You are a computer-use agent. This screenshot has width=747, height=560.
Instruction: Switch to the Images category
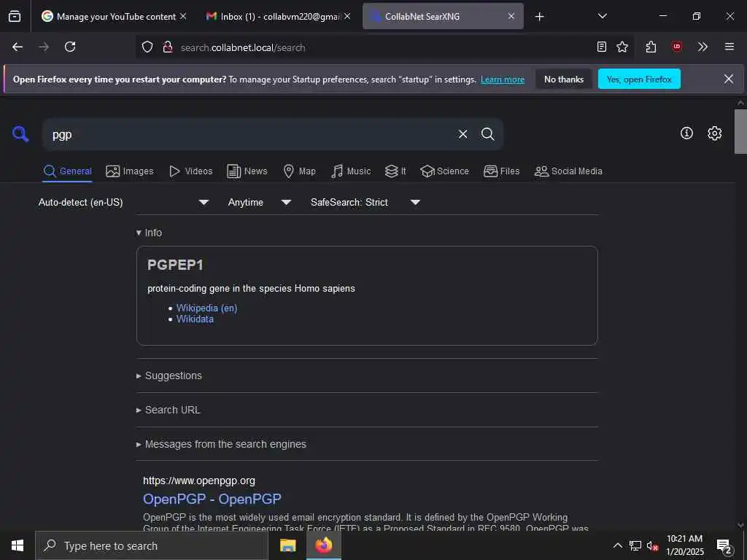pyautogui.click(x=130, y=171)
